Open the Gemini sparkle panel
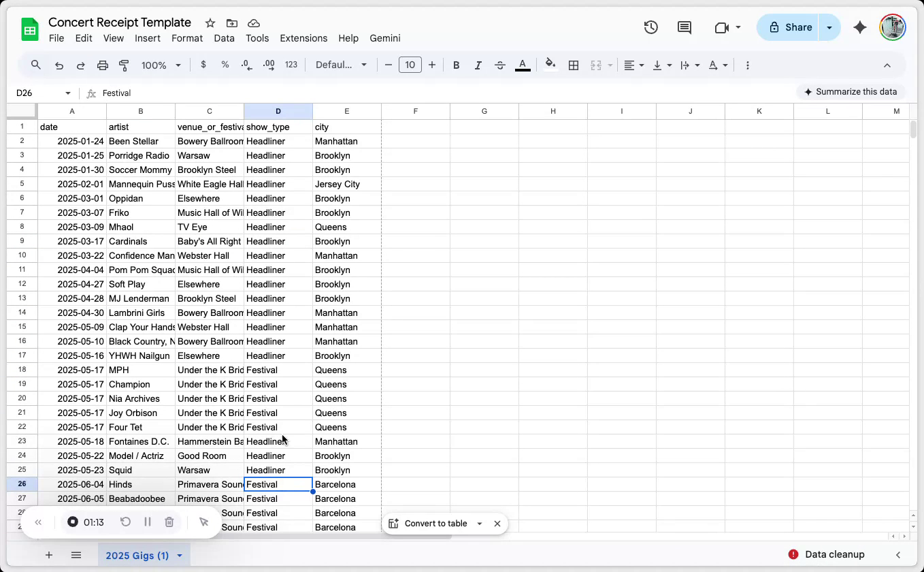This screenshot has width=924, height=572. 860,27
